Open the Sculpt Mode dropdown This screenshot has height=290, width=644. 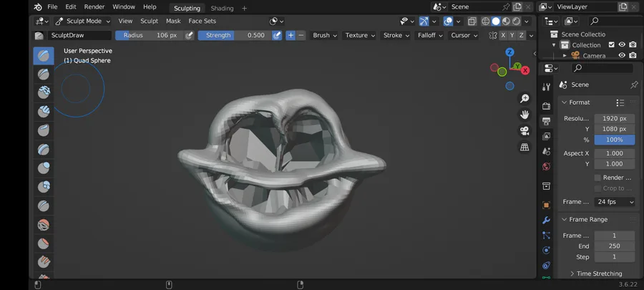pyautogui.click(x=84, y=21)
